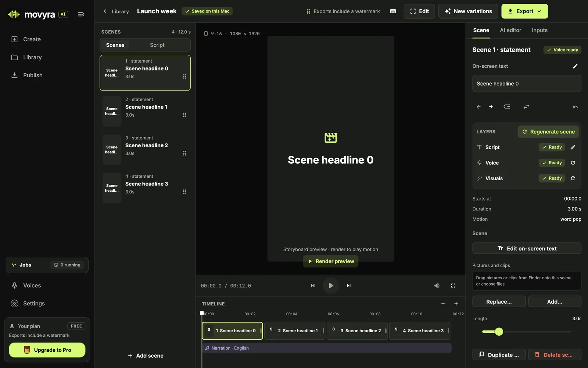The image size is (588, 368).
Task: Skip to the previous scene
Action: tap(313, 286)
